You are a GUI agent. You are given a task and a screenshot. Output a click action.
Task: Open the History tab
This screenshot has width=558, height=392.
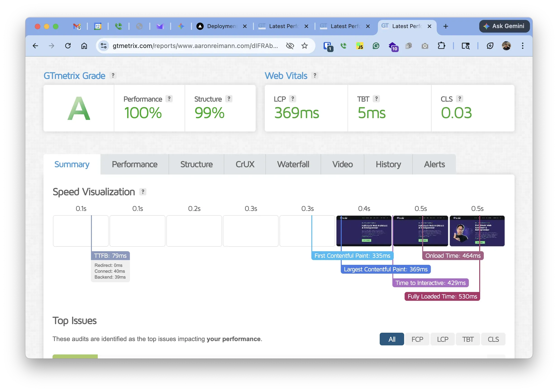pos(388,164)
